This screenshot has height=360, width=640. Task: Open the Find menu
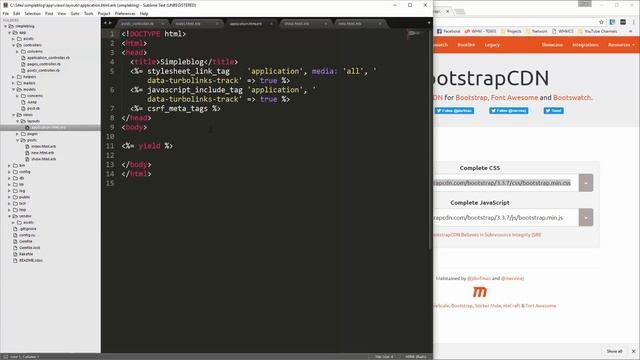pos(49,13)
